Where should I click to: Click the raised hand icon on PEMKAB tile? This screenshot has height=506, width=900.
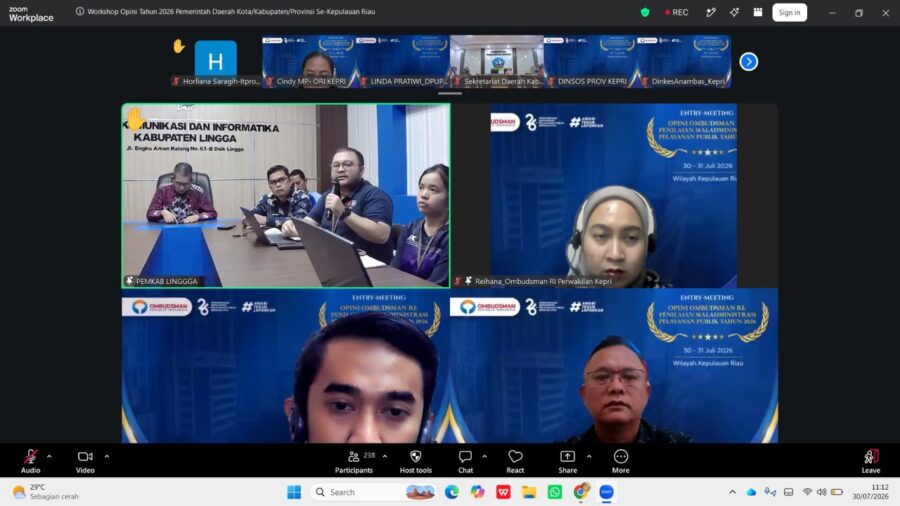(134, 119)
